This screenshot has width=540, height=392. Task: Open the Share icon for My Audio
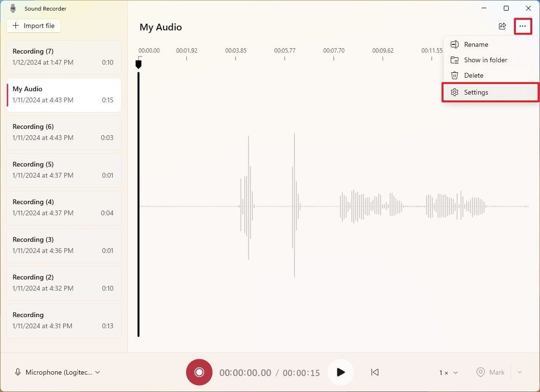[502, 27]
